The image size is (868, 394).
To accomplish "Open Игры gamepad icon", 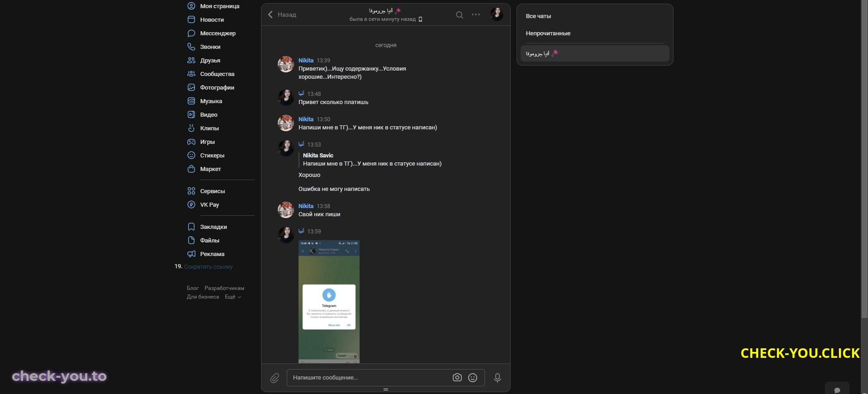I will click(x=191, y=142).
